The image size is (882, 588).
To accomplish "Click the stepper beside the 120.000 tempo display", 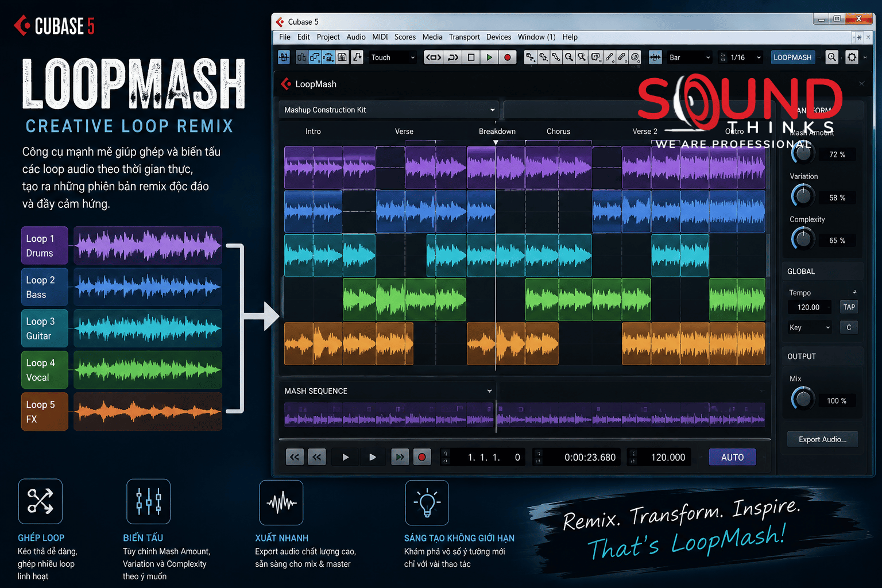I will [x=633, y=457].
